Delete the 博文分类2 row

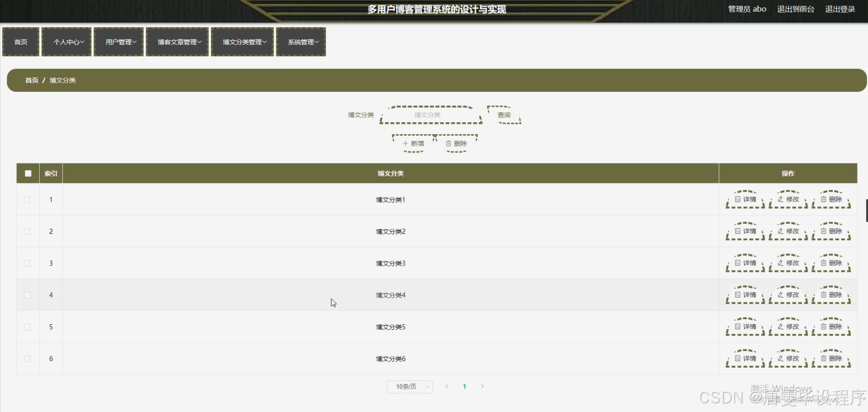point(831,232)
